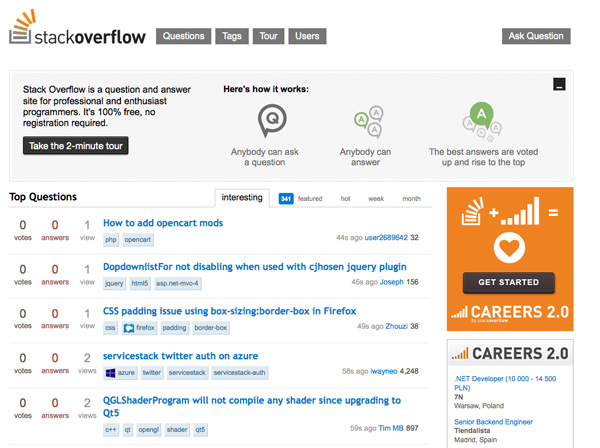The width and height of the screenshot is (600, 448).
Task: Click the best answers voted icon
Action: pos(482,121)
